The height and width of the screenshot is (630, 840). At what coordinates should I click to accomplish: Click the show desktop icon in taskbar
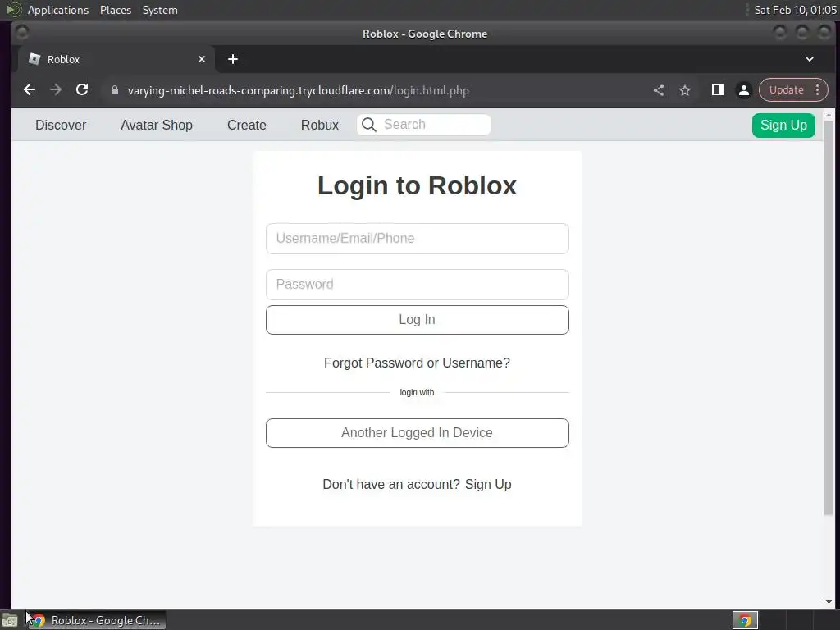click(x=10, y=620)
